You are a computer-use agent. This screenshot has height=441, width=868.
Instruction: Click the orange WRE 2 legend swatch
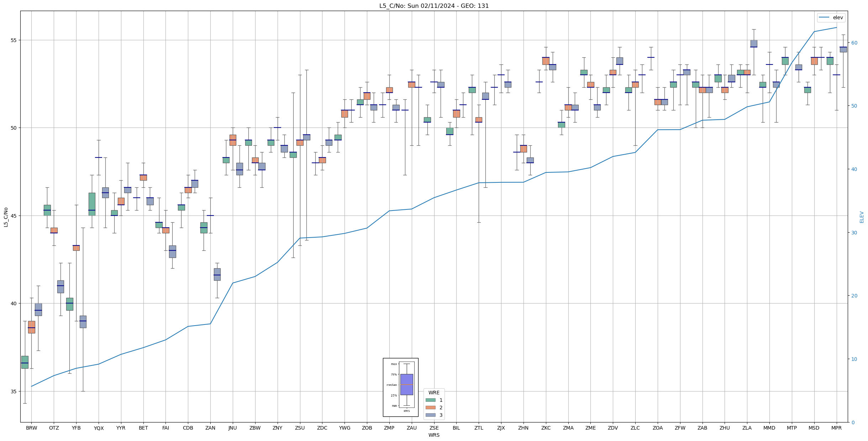[x=430, y=408]
